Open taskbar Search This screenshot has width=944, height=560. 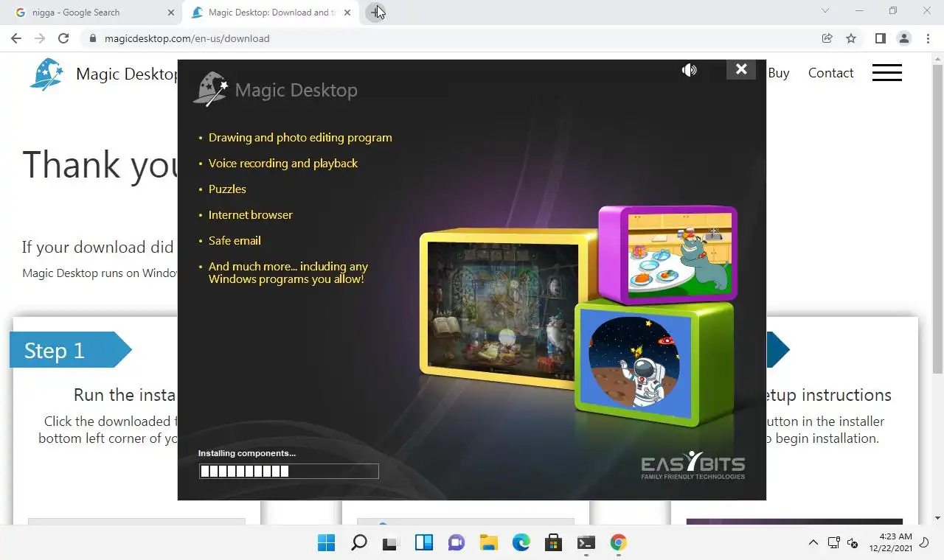[358, 543]
